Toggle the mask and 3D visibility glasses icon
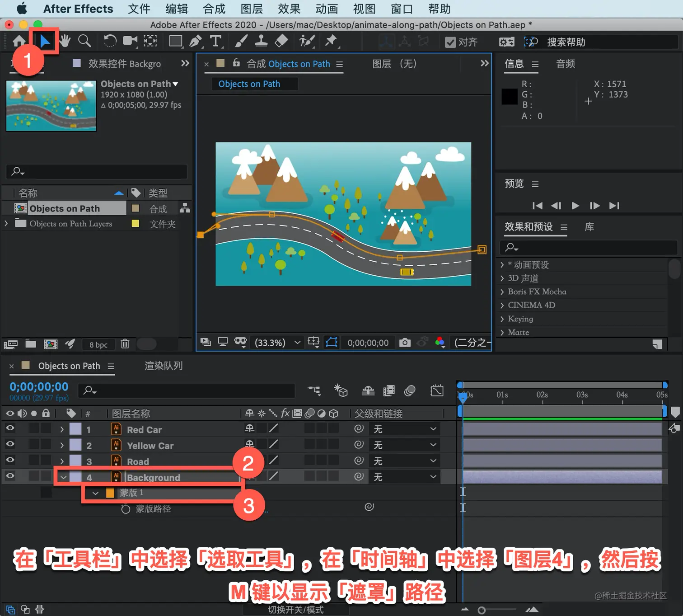The width and height of the screenshot is (683, 616). point(240,342)
